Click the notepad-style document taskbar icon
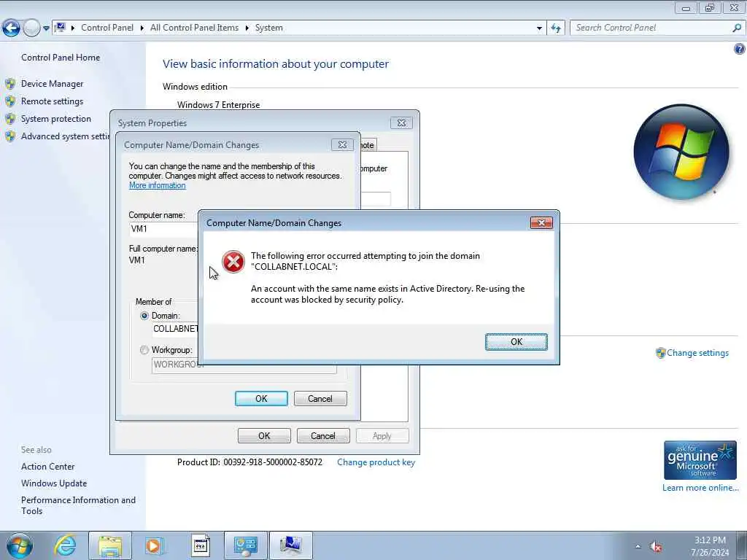747x560 pixels. coord(201,545)
